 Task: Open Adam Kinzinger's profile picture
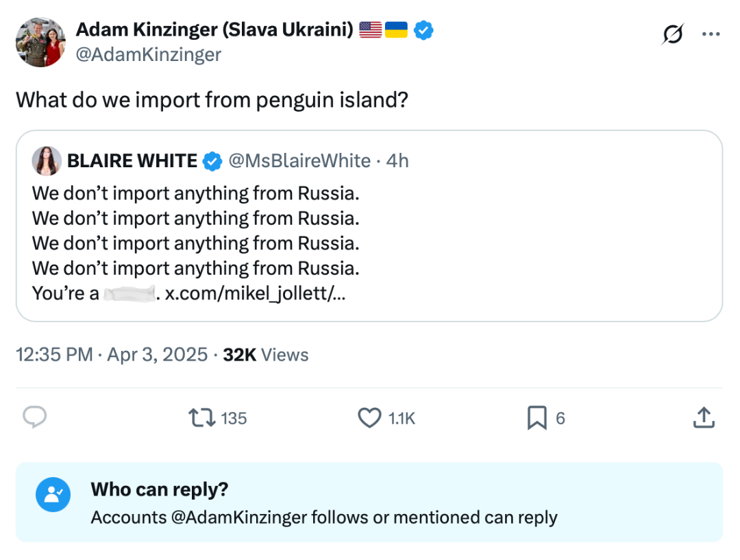point(41,42)
